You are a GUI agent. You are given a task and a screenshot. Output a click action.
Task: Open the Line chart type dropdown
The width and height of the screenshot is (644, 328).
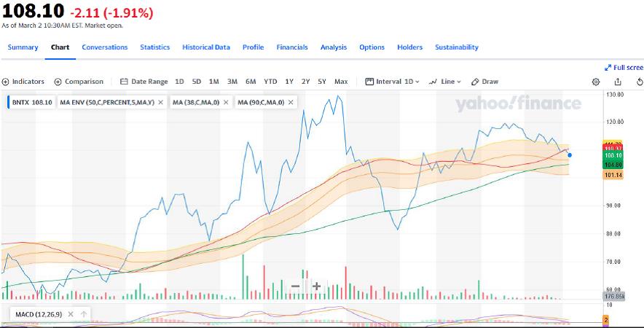tap(445, 82)
